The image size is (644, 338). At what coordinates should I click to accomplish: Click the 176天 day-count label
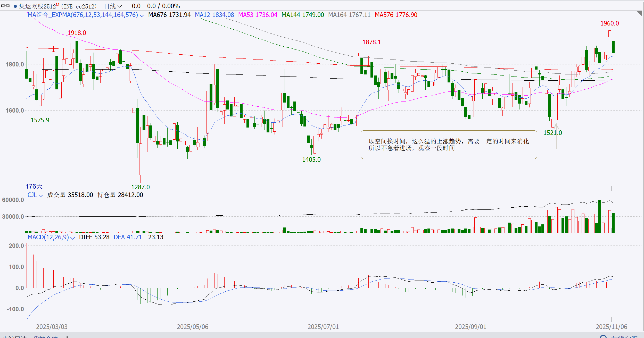[x=34, y=186]
